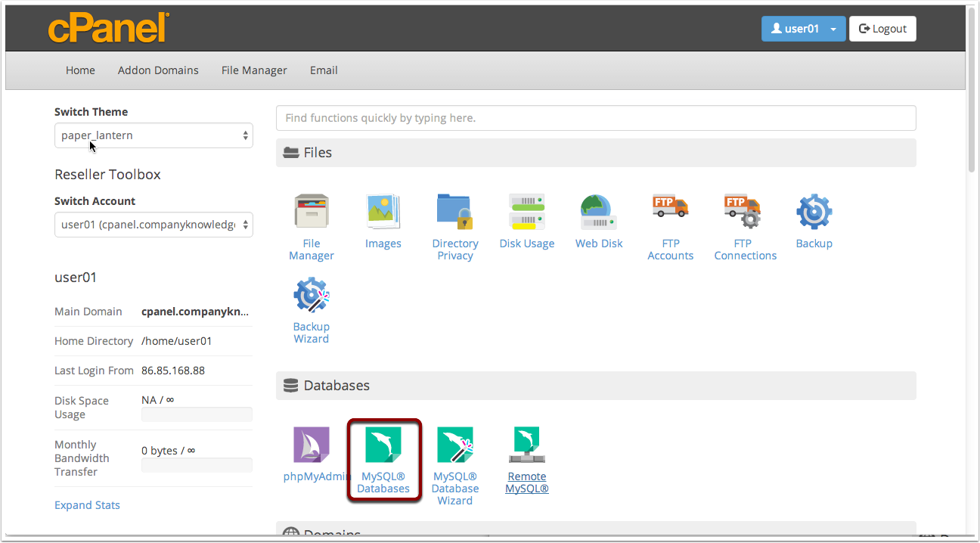Click the Expand Stats link

pyautogui.click(x=87, y=505)
